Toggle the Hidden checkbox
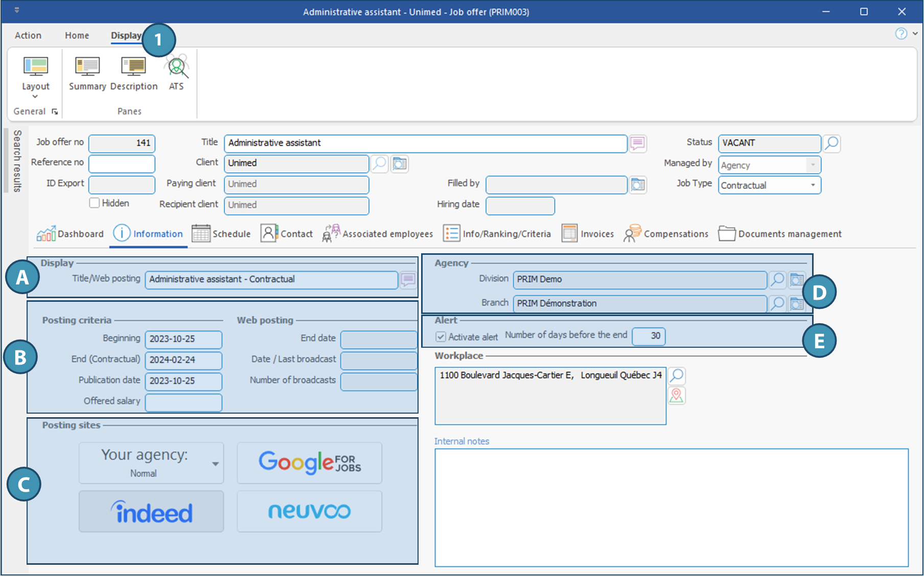Viewport: 924px width, 576px height. 95,203
